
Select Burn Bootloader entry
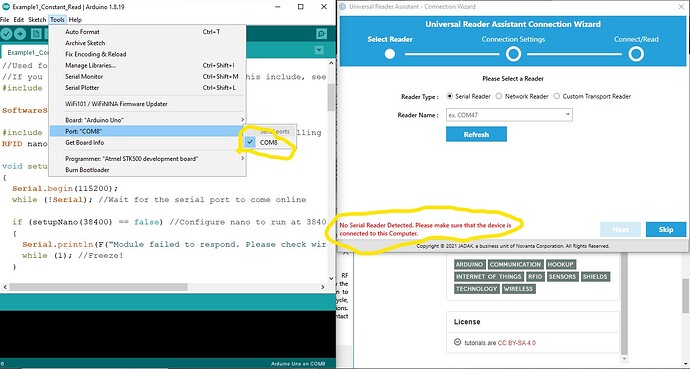147,170
